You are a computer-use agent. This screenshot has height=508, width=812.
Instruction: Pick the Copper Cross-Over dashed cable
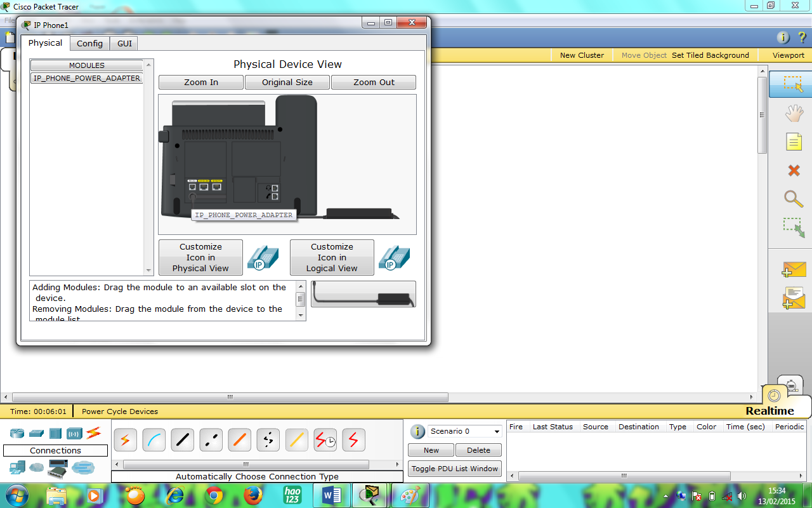[x=211, y=439]
